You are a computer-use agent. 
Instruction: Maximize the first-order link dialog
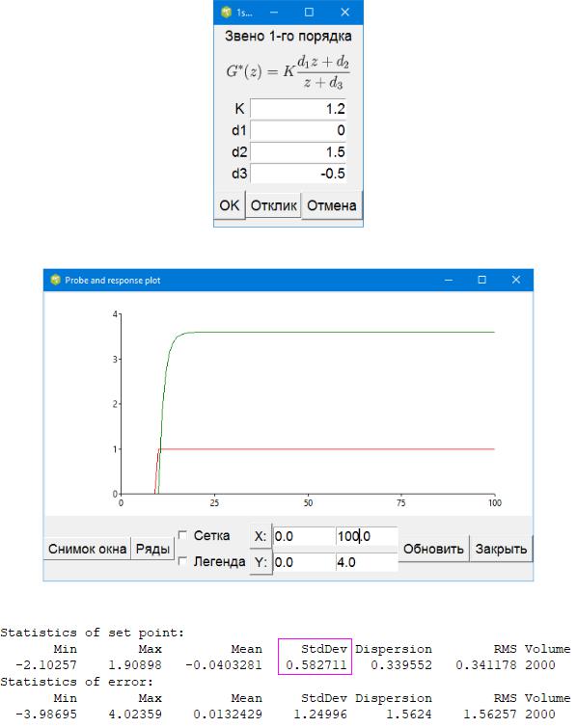[x=309, y=13]
